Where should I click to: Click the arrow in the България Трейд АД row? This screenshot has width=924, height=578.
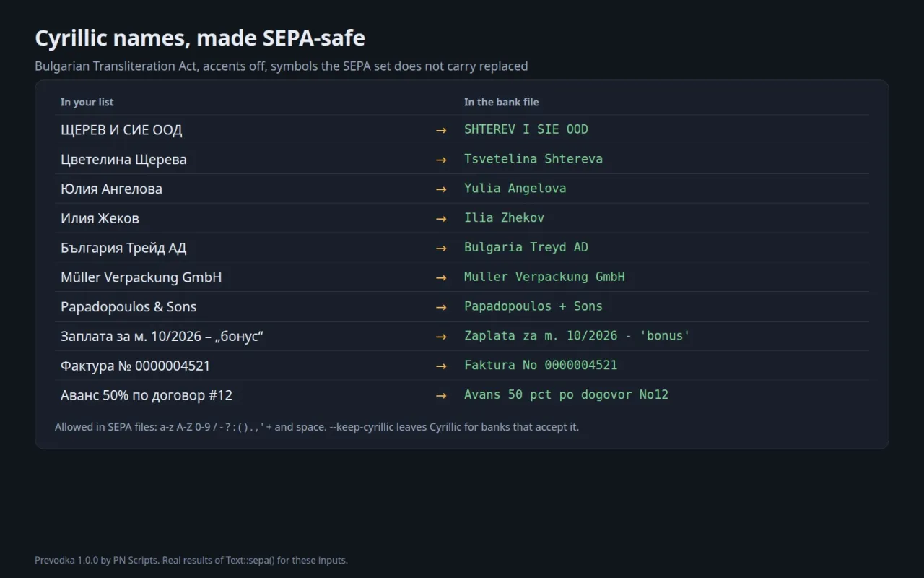(441, 248)
